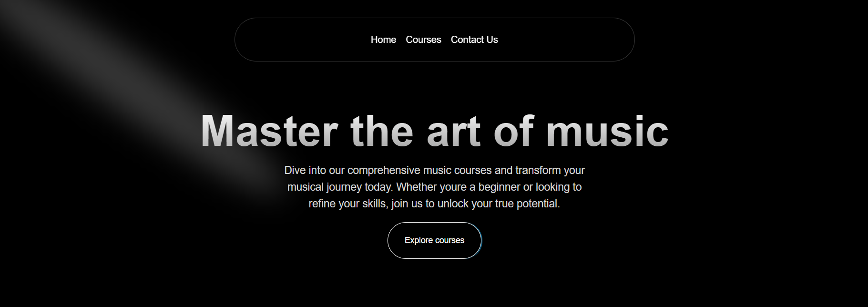Click the word "the" in the headline
Viewport: 868px width, 307px height.
(382, 131)
